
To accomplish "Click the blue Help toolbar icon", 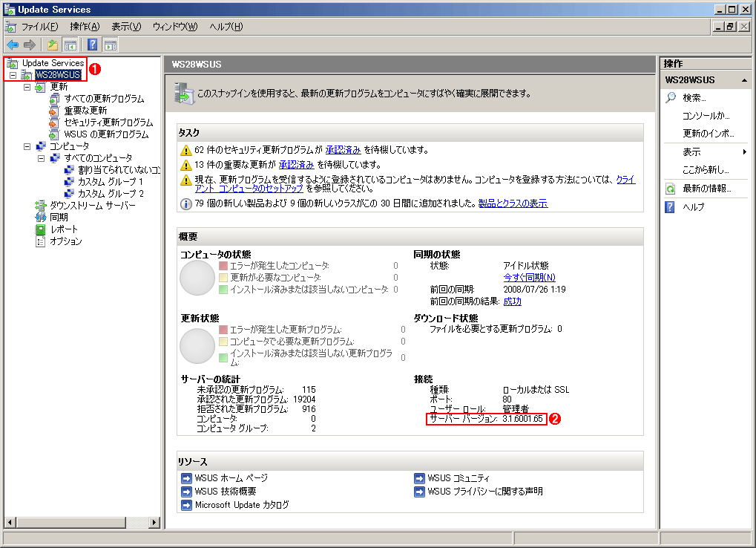I will (x=92, y=45).
